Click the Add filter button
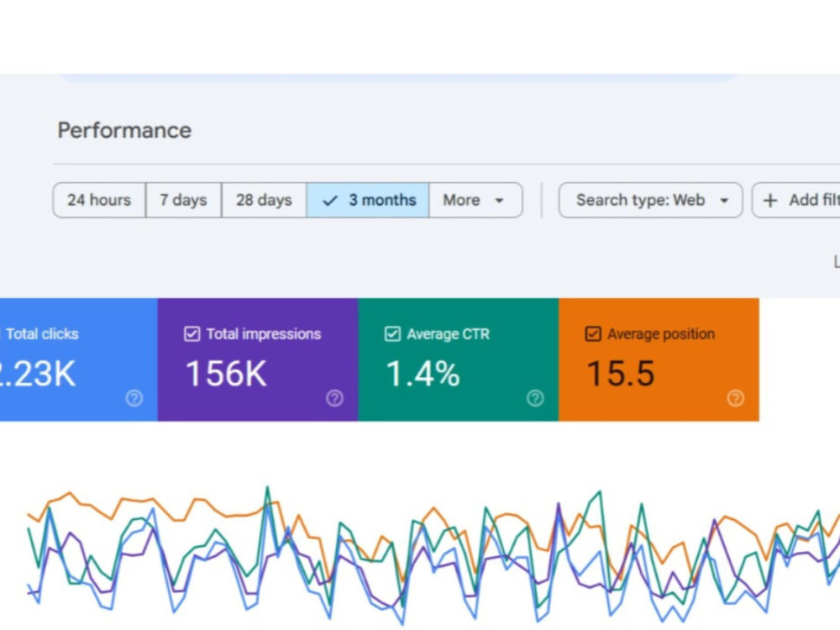The height and width of the screenshot is (630, 840). click(x=796, y=201)
